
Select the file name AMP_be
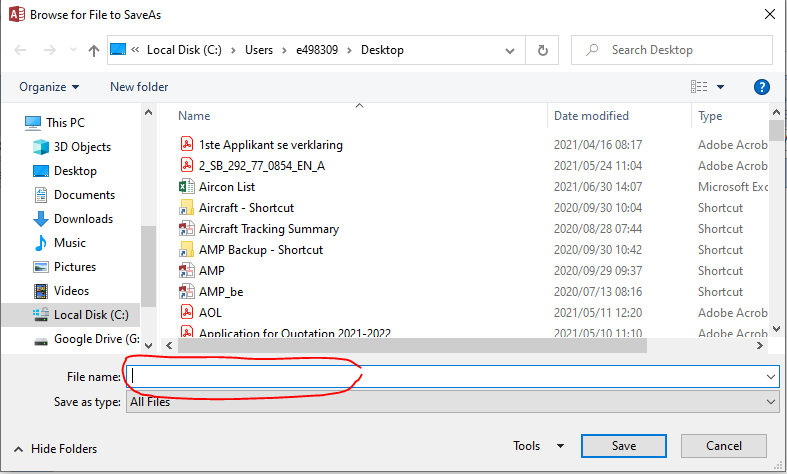click(x=221, y=292)
